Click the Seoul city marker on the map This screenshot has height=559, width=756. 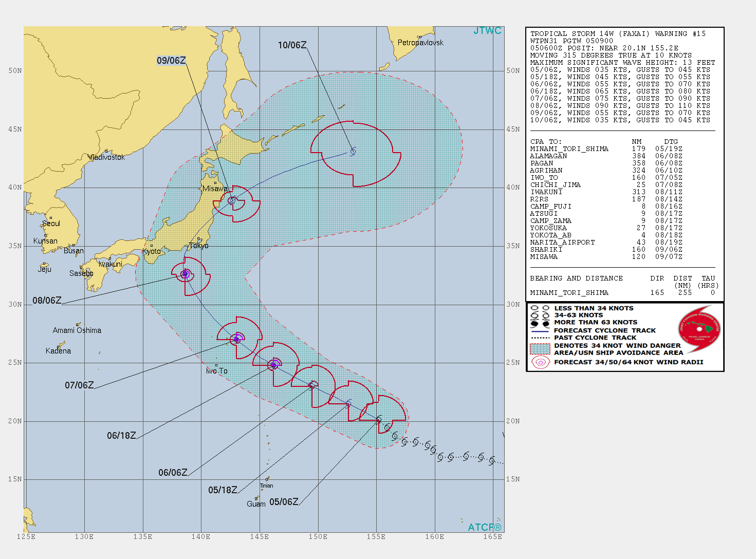(51, 218)
